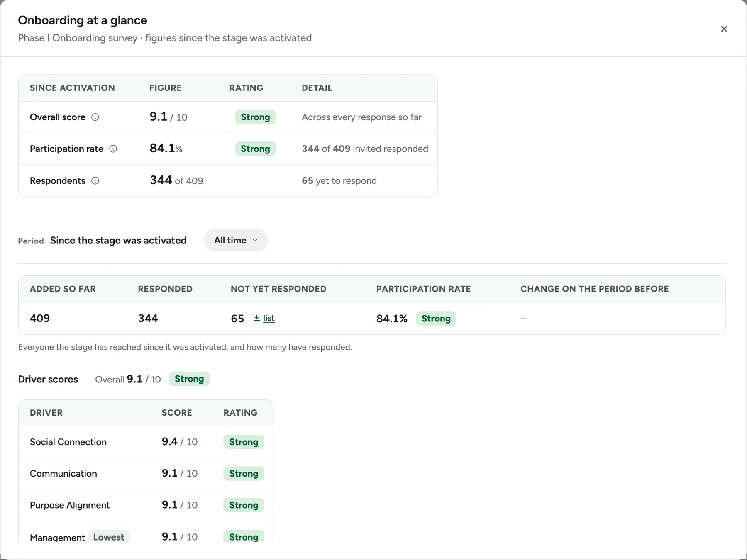The width and height of the screenshot is (747, 560).
Task: Show info for Respondents
Action: pos(95,180)
